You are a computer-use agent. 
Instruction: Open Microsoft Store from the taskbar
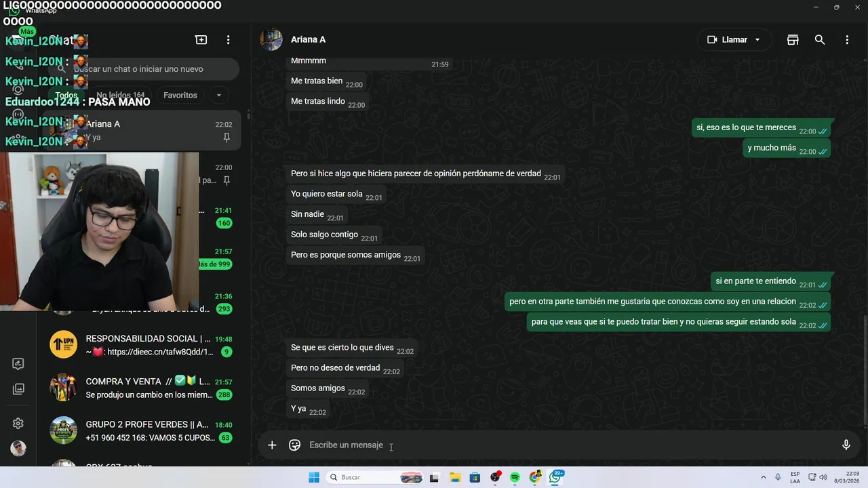tap(475, 477)
